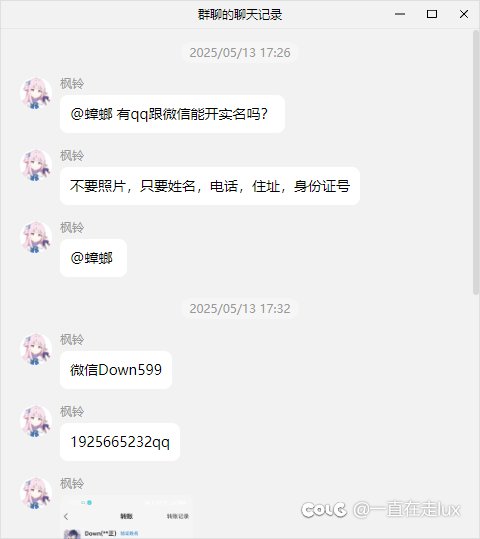Click the avatar next to the lone @蟑螂 message
The width and height of the screenshot is (480, 539).
(x=36, y=238)
